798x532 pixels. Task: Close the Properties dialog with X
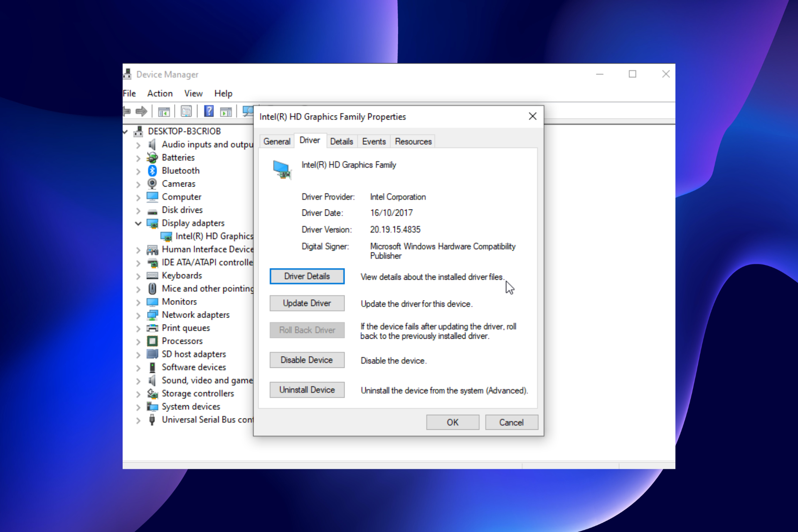click(x=532, y=116)
